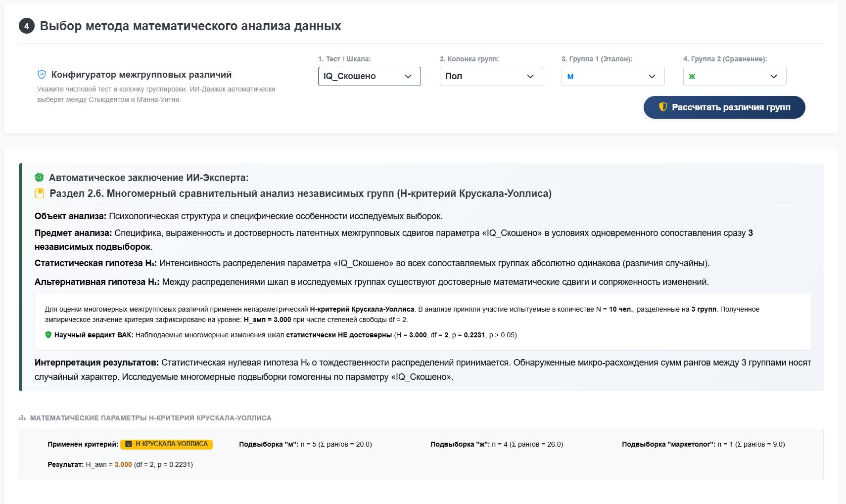Click the step 4 circle badge
This screenshot has width=846, height=504.
(27, 26)
